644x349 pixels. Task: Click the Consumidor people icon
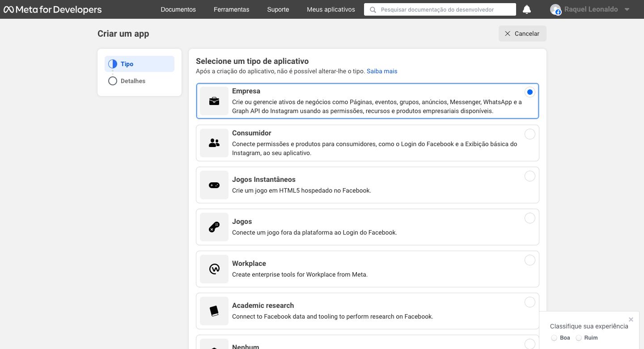214,143
